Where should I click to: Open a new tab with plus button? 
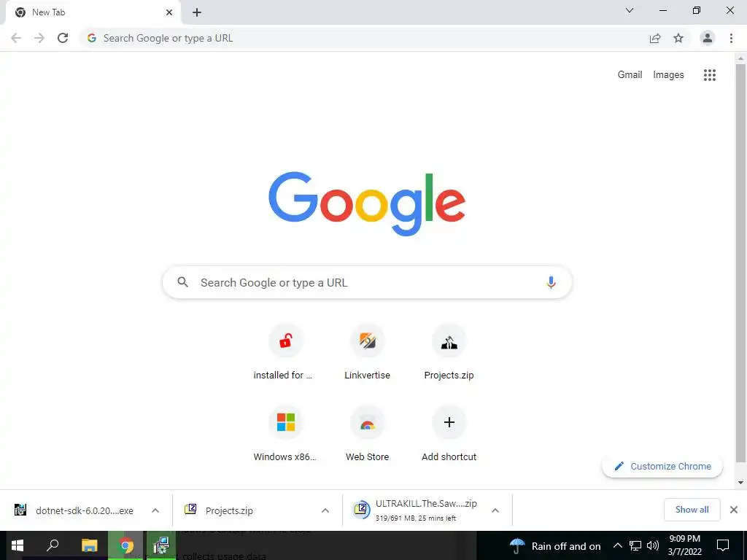[197, 13]
